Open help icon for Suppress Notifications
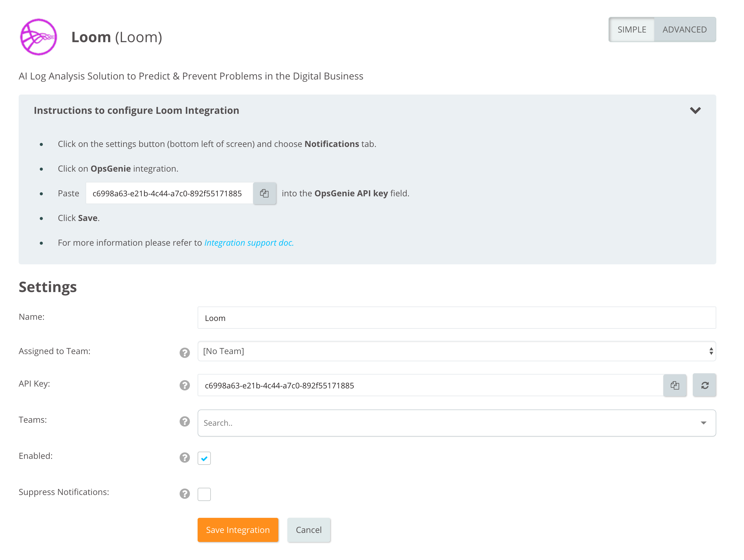The image size is (744, 560). (x=185, y=493)
